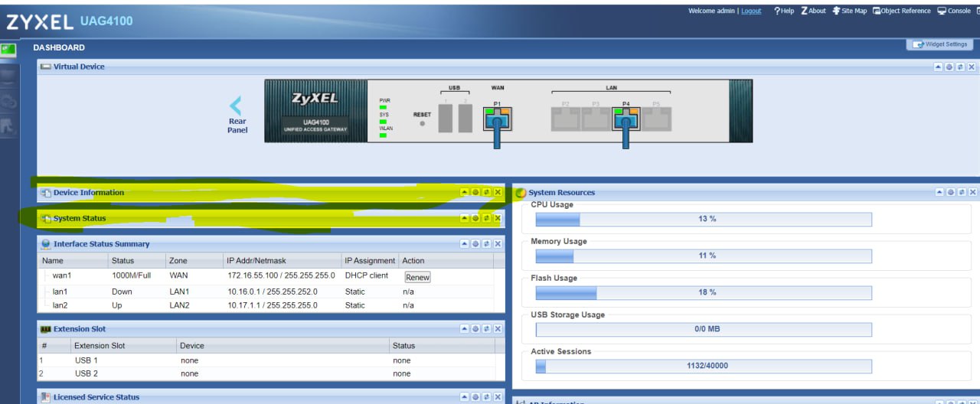
Task: Close the Licensed Service Status widget
Action: (498, 397)
